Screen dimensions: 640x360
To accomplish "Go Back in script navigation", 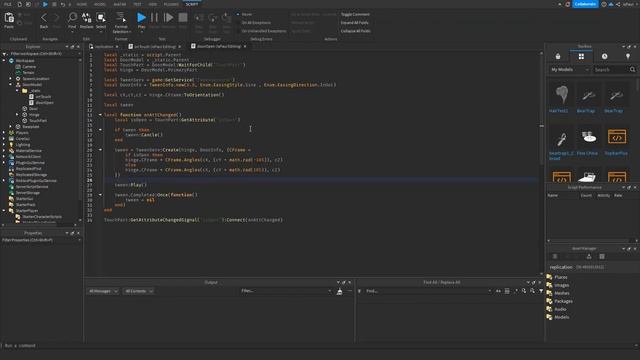I will click(44, 20).
